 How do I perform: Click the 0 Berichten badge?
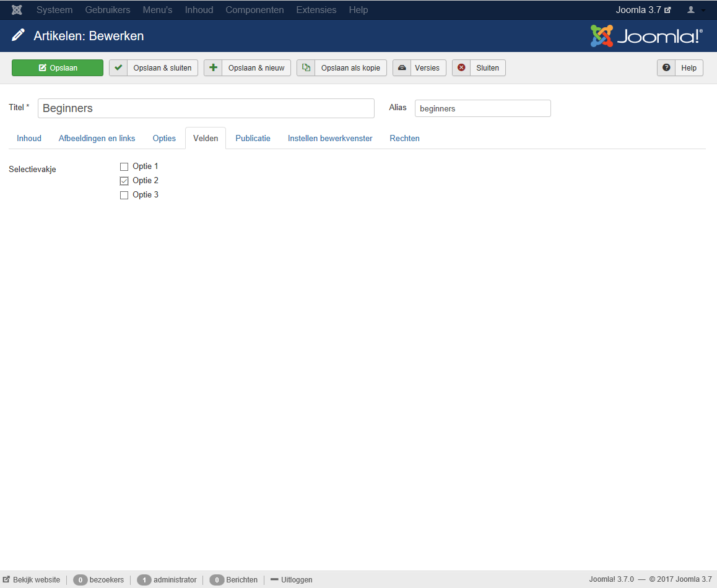coord(217,580)
